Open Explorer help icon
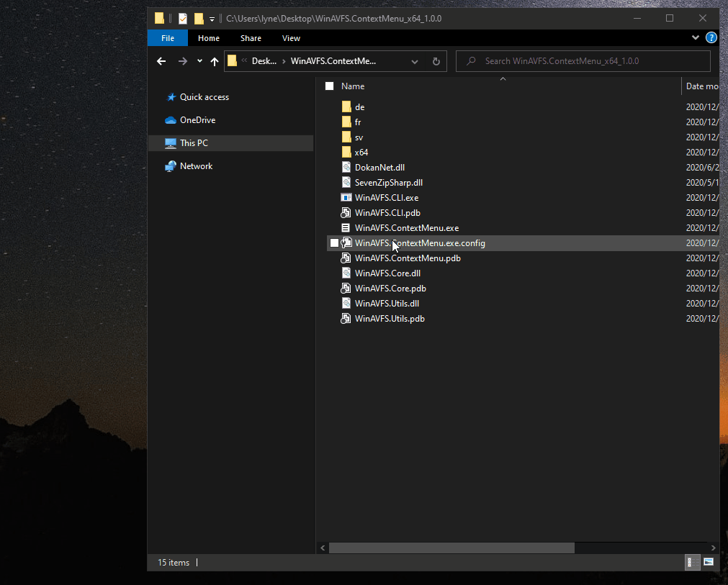728x585 pixels. 711,37
